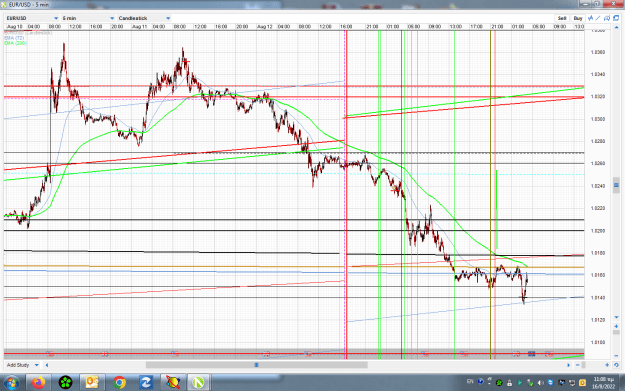Open the 5 min timeframe dropdown
625x391 pixels.
(88, 18)
